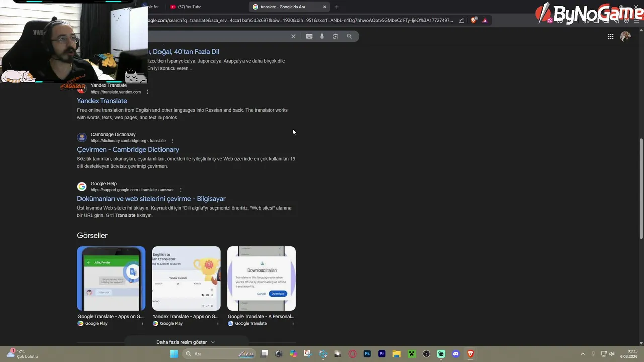Click the Google Help favicon
644x362 pixels.
(x=82, y=187)
